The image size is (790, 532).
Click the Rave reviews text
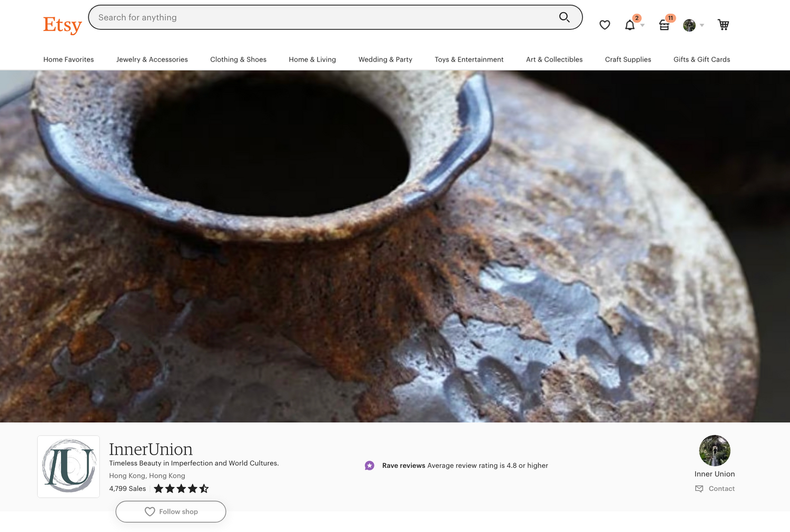[x=403, y=466]
